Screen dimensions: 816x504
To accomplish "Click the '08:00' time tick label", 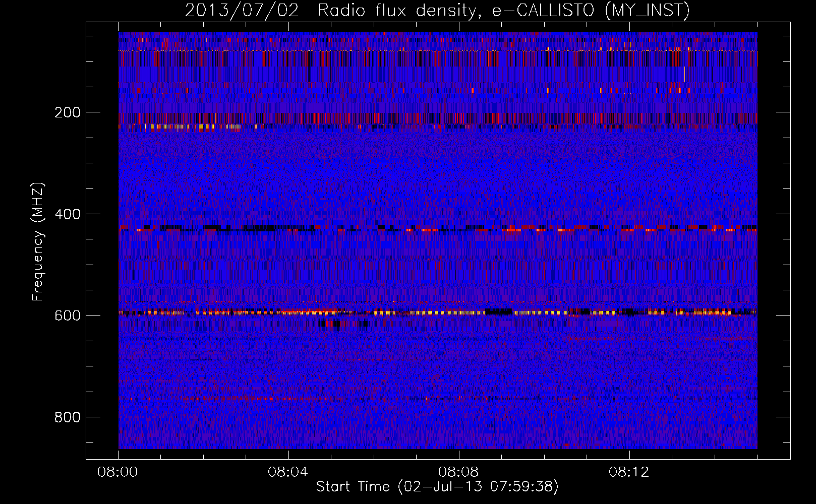I will [118, 472].
